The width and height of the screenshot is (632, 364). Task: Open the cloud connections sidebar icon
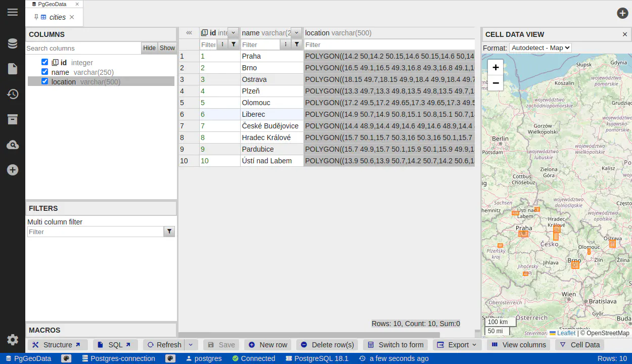tap(13, 145)
